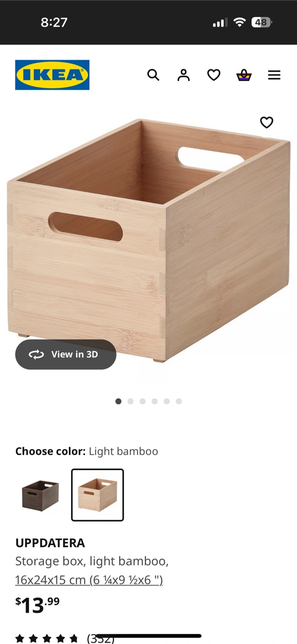Tap the UPPDATERA product name
The width and height of the screenshot is (297, 644).
(50, 543)
